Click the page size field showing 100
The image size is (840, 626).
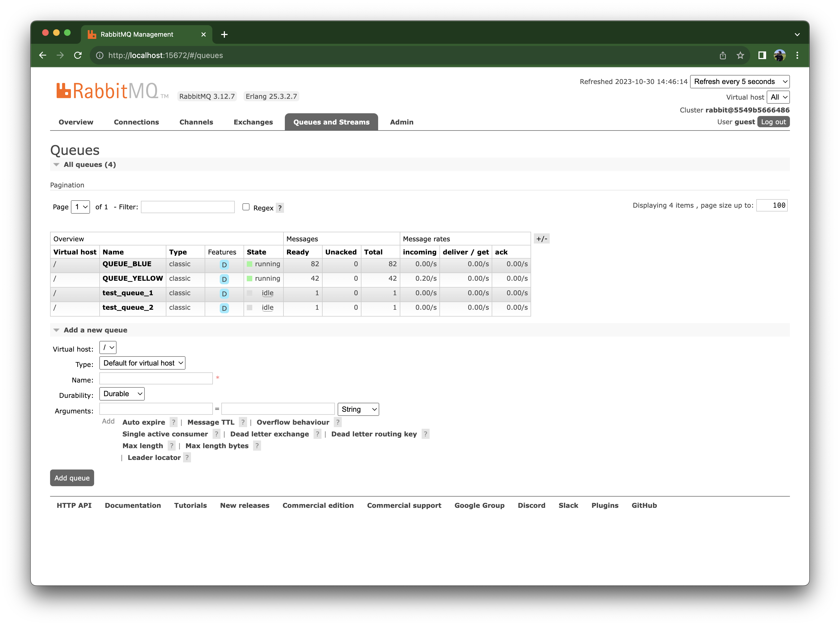pos(772,205)
